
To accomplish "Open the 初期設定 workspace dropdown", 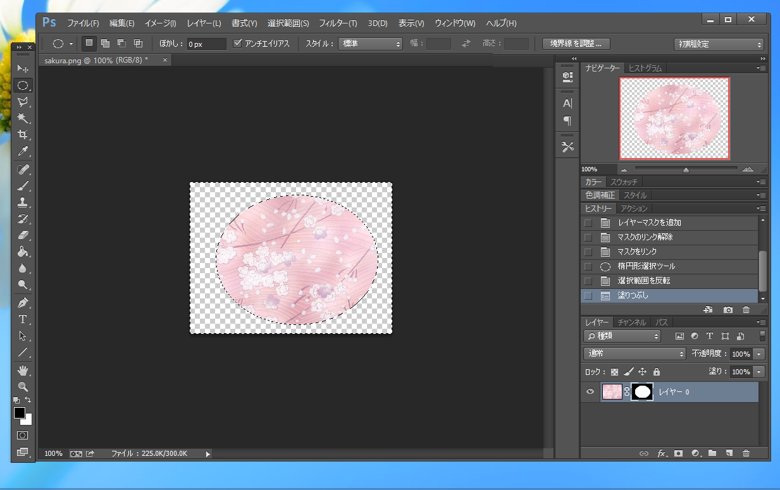I will pos(719,44).
